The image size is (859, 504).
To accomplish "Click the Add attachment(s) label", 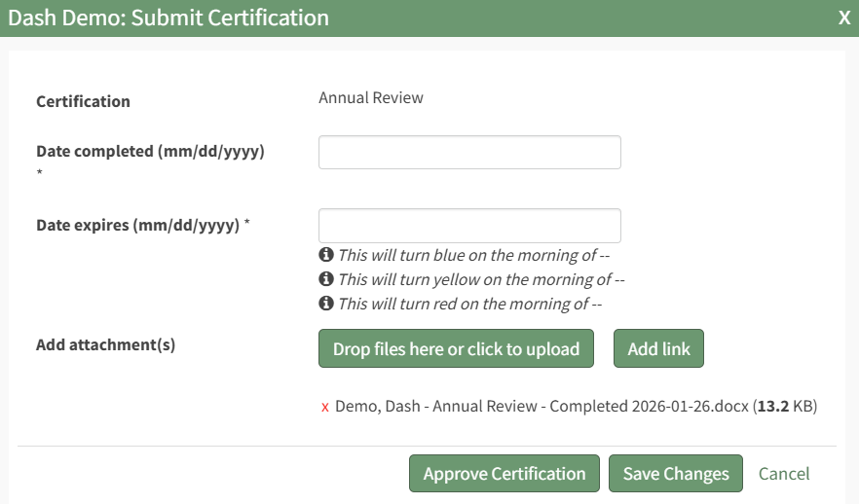I will [x=105, y=344].
